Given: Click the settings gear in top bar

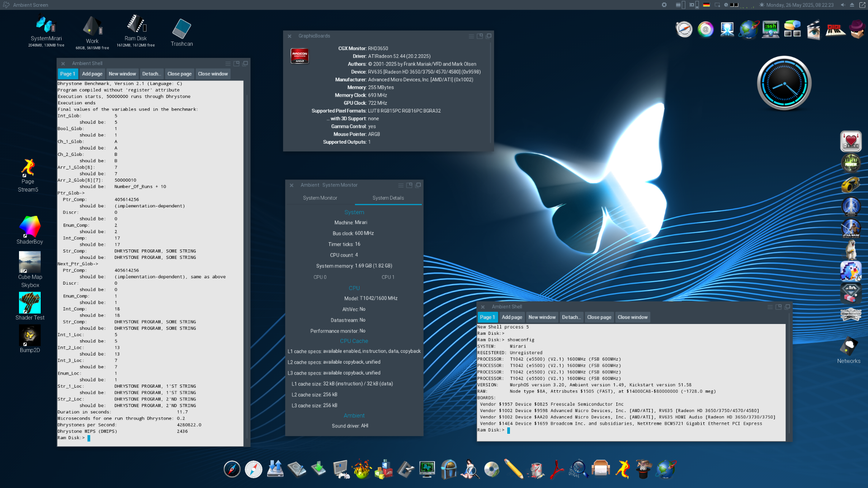Looking at the screenshot, I should [x=664, y=5].
